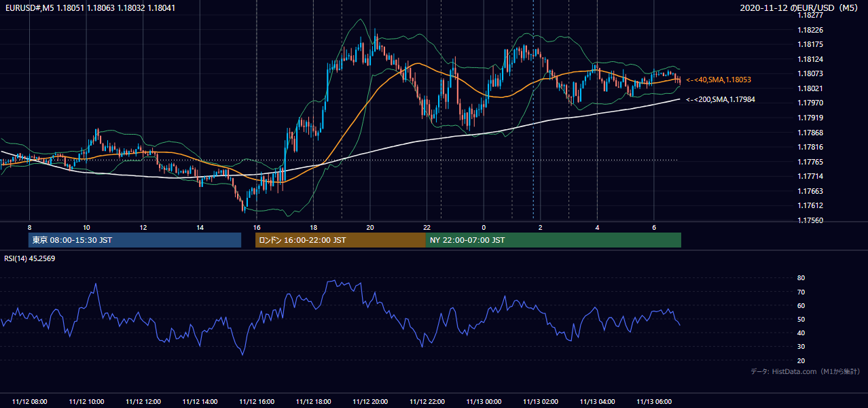
Task: Click bottom time label 11/12 14:00
Action: 200,402
